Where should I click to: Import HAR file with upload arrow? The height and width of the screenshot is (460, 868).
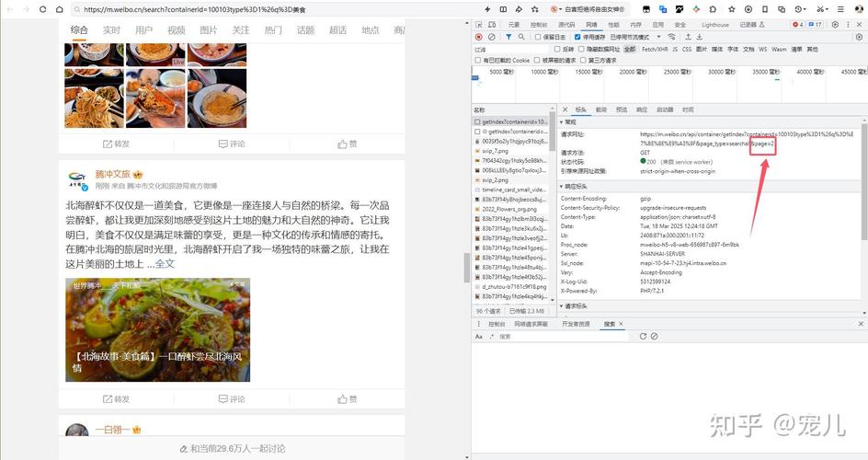tap(688, 37)
